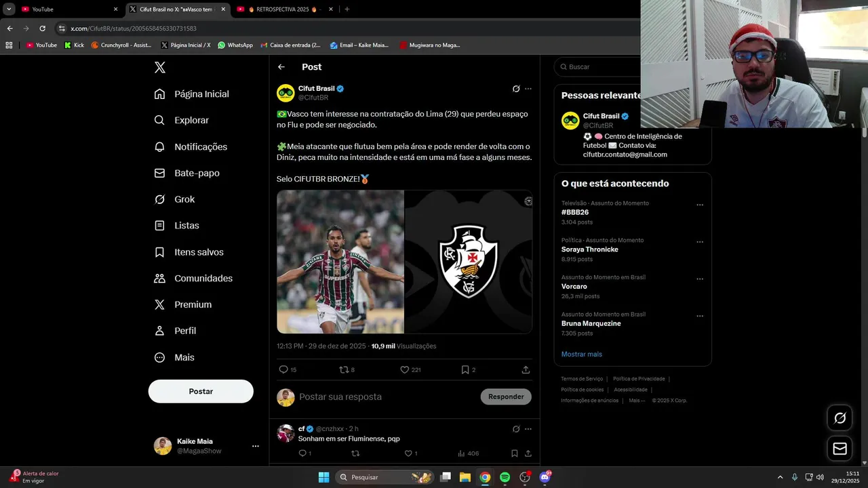Image resolution: width=868 pixels, height=488 pixels.
Task: Click Mostrar mais under trends
Action: pyautogui.click(x=582, y=354)
